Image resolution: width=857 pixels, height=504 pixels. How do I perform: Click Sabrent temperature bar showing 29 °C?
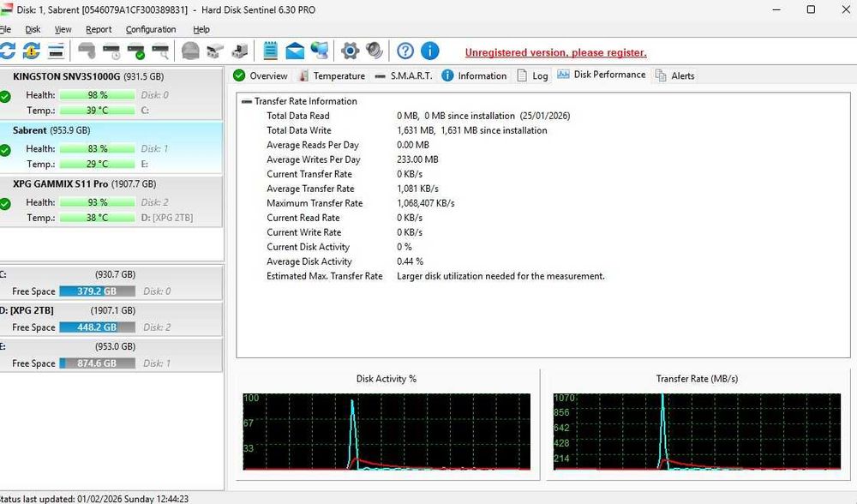[x=98, y=164]
